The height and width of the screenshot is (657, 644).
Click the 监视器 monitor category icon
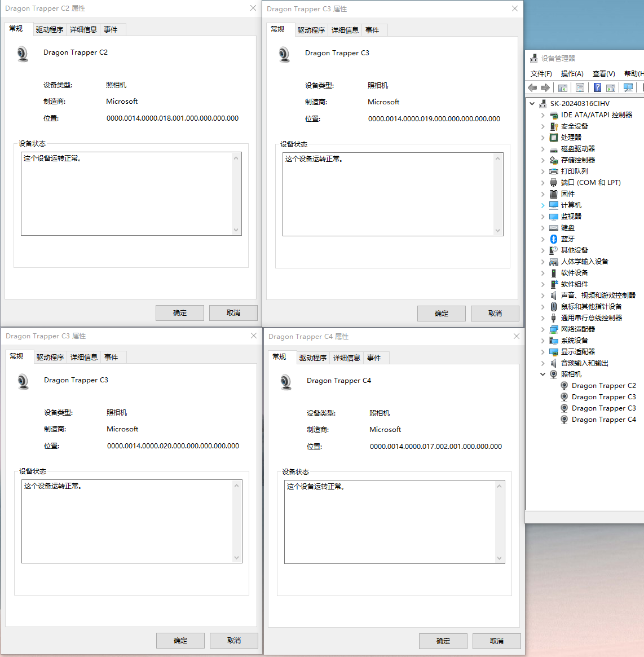(554, 217)
